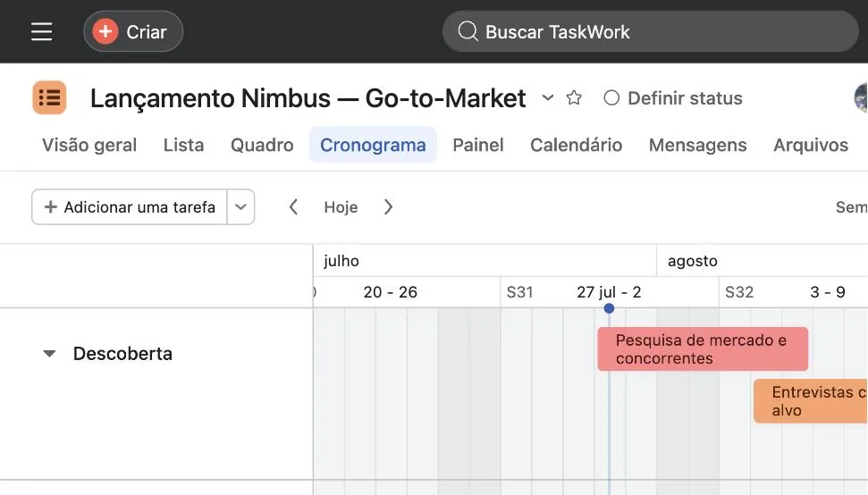Go to next timeline period
The height and width of the screenshot is (495, 868).
(388, 207)
